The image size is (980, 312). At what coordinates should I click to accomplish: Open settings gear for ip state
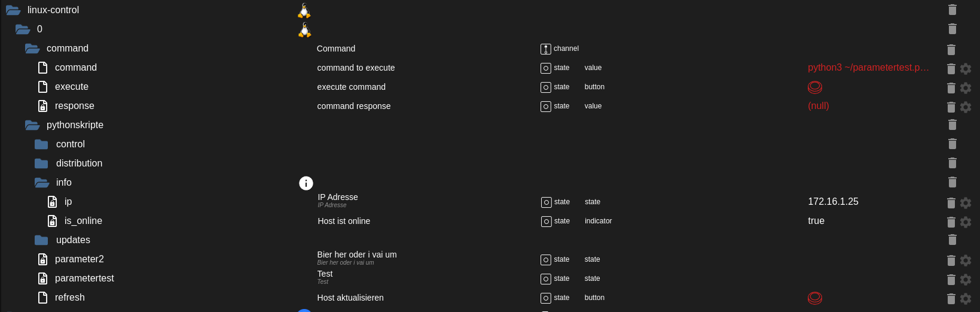coord(966,202)
